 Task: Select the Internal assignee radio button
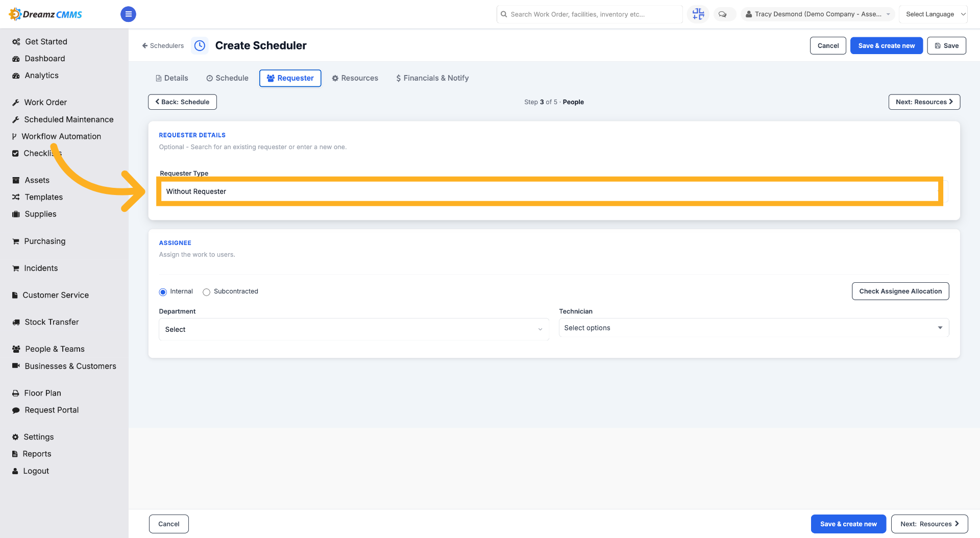(x=163, y=292)
